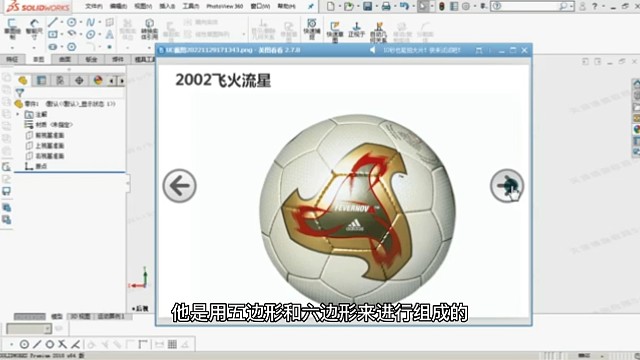Open the Spline tool dropdown arrow
The height and width of the screenshot is (360, 640).
click(99, 22)
